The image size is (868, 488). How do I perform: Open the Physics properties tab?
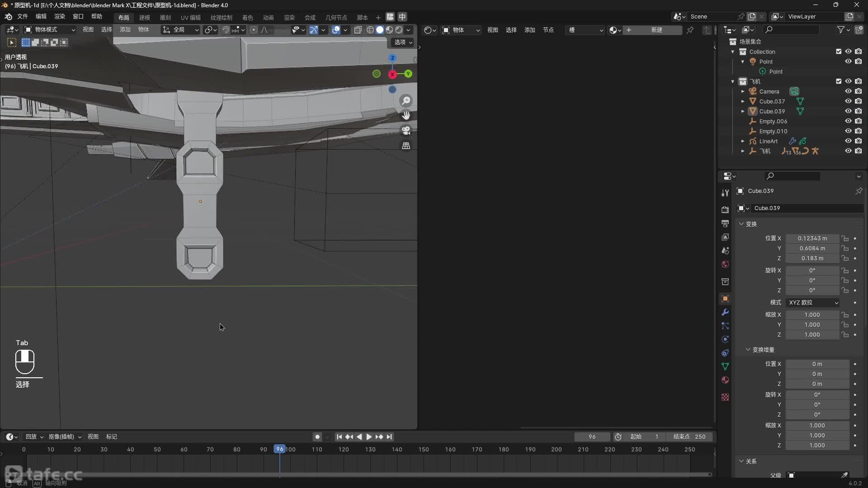725,339
